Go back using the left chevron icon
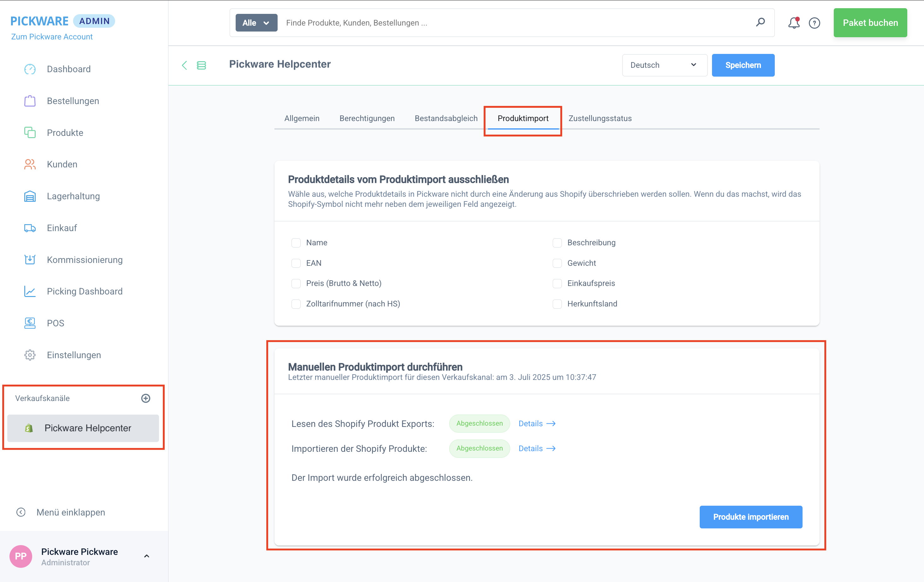Screen dimensions: 924x582 [185, 65]
